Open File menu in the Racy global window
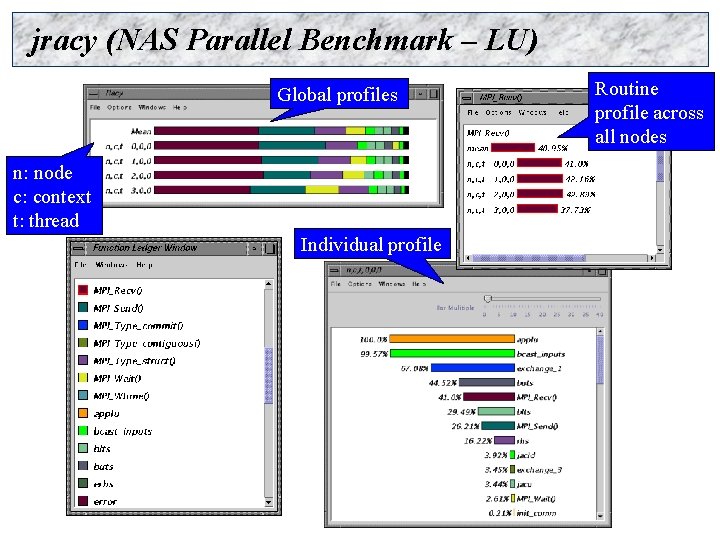The width and height of the screenshot is (720, 540). tap(95, 107)
